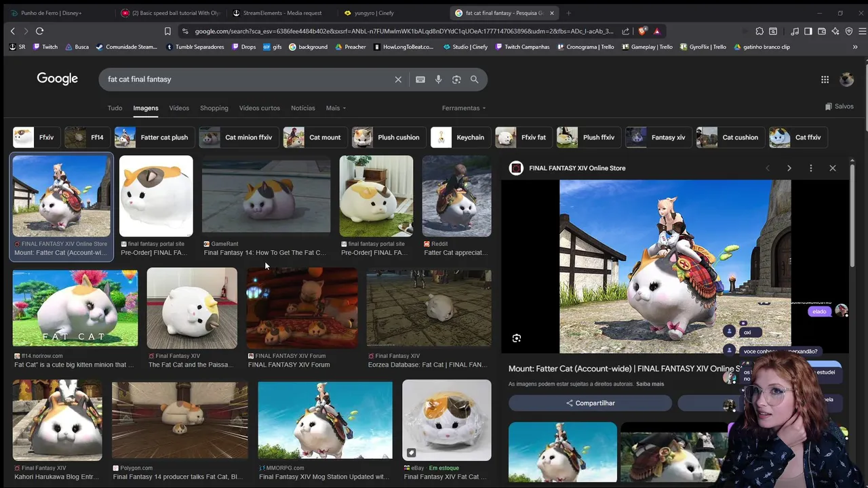
Task: Open the Reddit Fatter Cat appreciation image
Action: (456, 197)
